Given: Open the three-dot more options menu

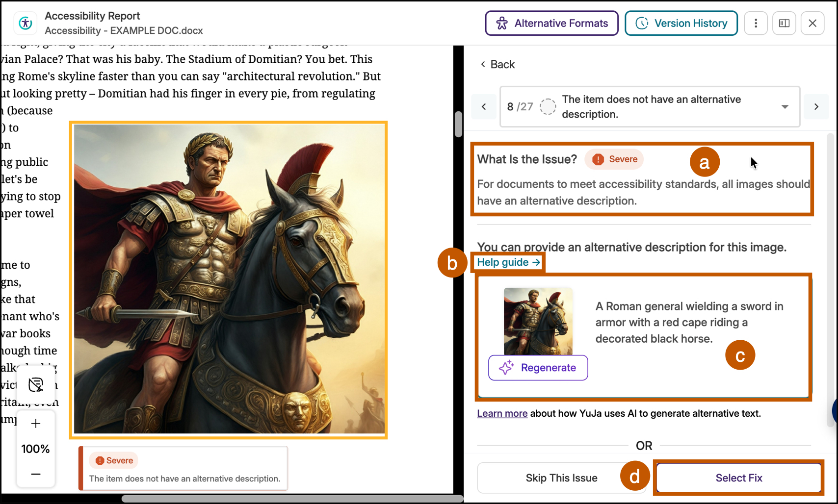Looking at the screenshot, I should pos(756,23).
